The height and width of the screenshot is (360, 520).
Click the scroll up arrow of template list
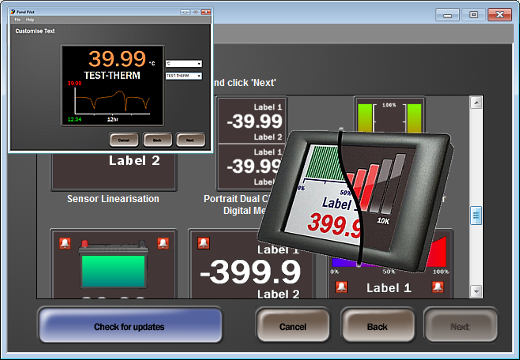[x=476, y=103]
